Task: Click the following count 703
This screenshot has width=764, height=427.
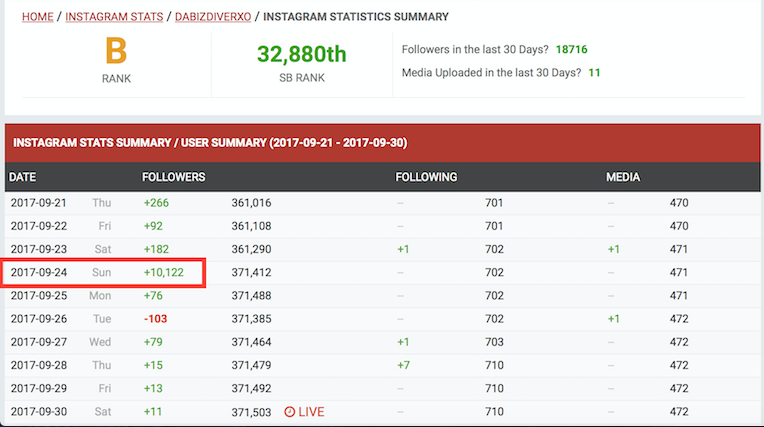Action: (x=494, y=342)
